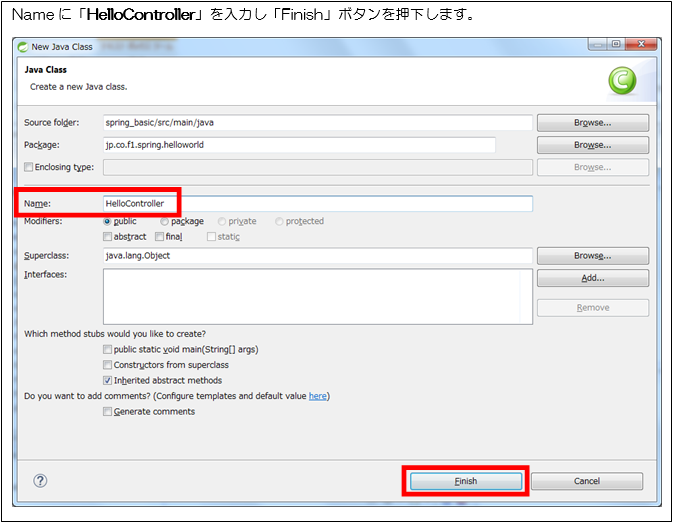Click Add to add an interface
The width and height of the screenshot is (673, 523).
592,278
